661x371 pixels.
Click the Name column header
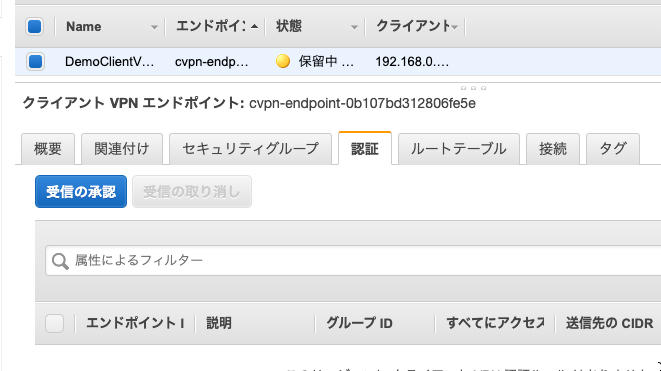pyautogui.click(x=83, y=27)
